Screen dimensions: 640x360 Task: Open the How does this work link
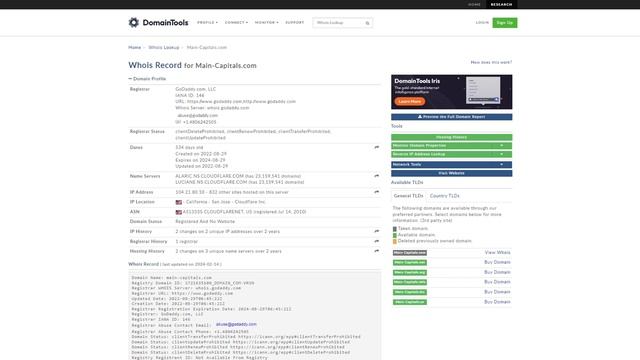click(491, 62)
